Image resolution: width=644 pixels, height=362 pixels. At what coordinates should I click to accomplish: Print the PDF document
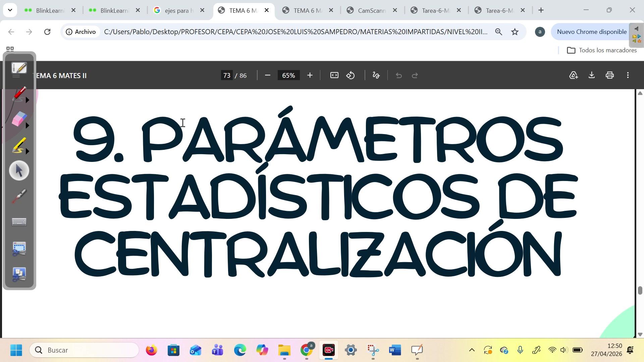(x=610, y=75)
